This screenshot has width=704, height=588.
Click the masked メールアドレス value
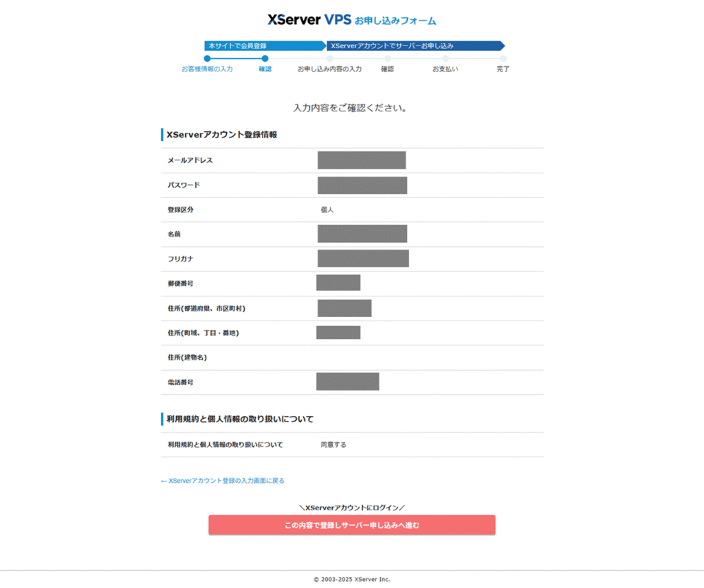coord(362,160)
